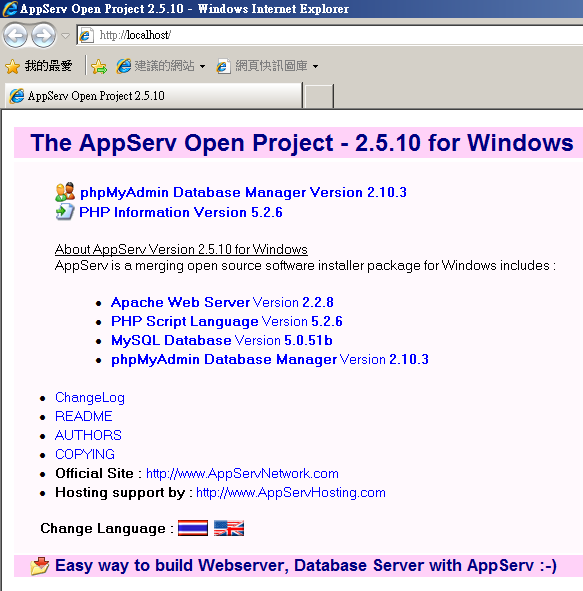Viewport: 583px width, 591px height.
Task: Open the Favorites star button 我的最愛
Action: [39, 66]
